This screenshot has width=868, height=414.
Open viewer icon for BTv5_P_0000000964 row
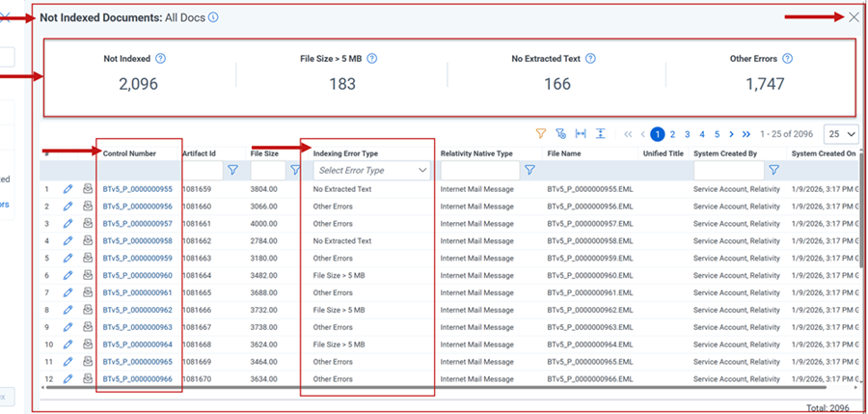88,345
